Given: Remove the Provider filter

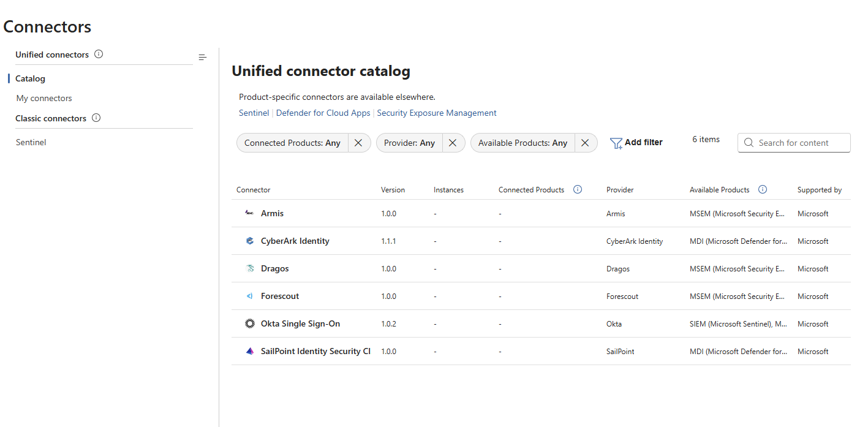Looking at the screenshot, I should [x=453, y=143].
